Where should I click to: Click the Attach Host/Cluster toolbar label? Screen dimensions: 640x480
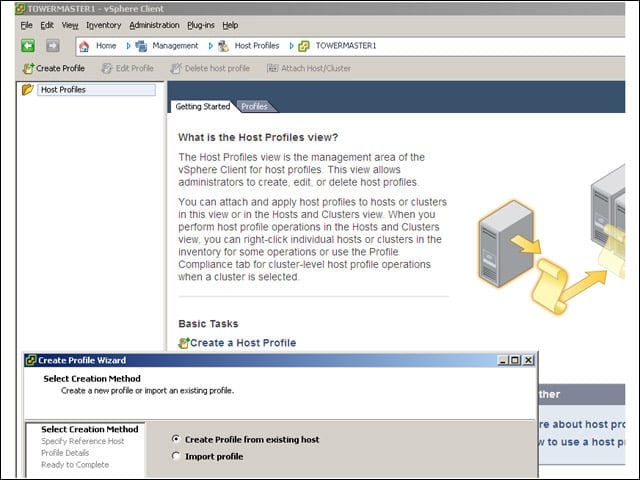(316, 68)
